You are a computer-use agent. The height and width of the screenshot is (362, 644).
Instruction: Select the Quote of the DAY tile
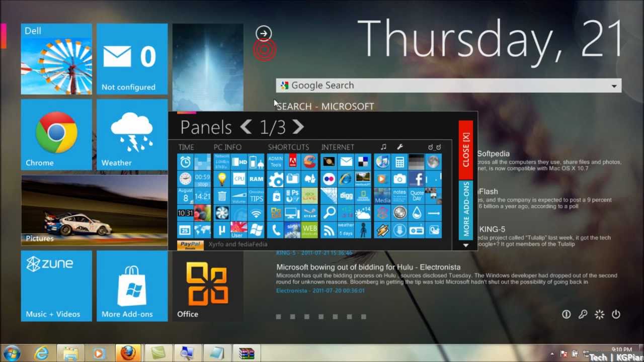tap(417, 196)
